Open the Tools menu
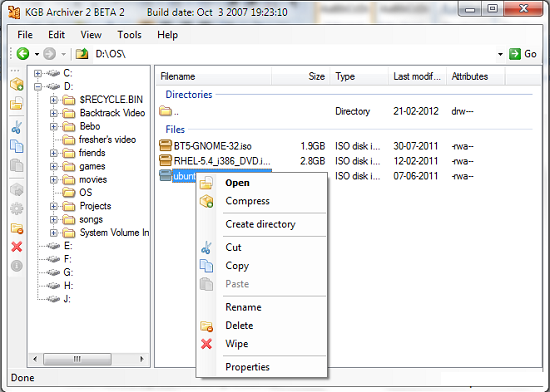 [x=129, y=35]
